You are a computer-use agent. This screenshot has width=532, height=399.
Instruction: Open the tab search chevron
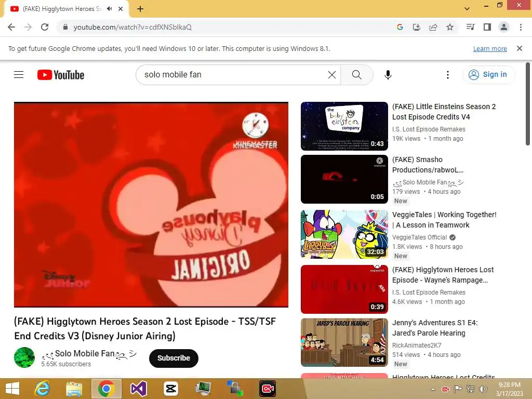pyautogui.click(x=467, y=9)
